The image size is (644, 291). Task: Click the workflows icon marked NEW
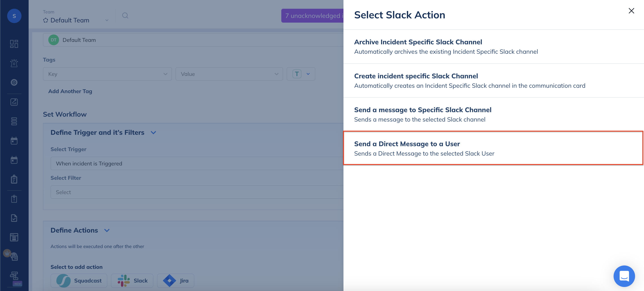(14, 276)
